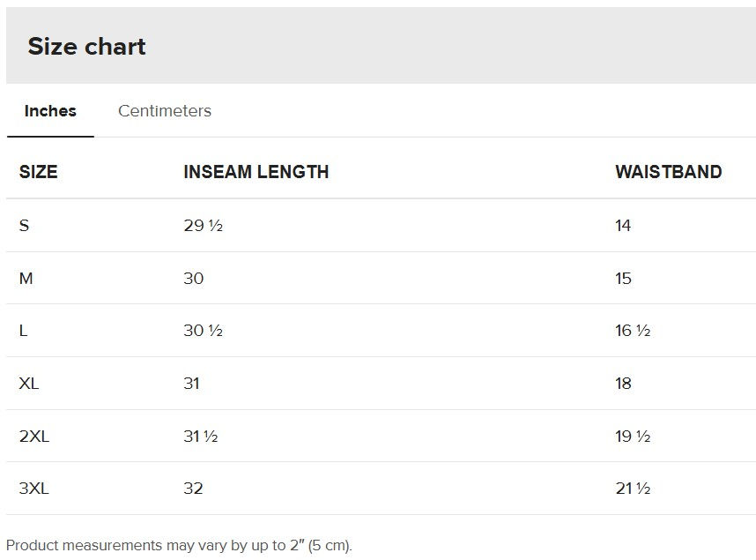Click the INSEAM LENGTH column header

pyautogui.click(x=256, y=172)
